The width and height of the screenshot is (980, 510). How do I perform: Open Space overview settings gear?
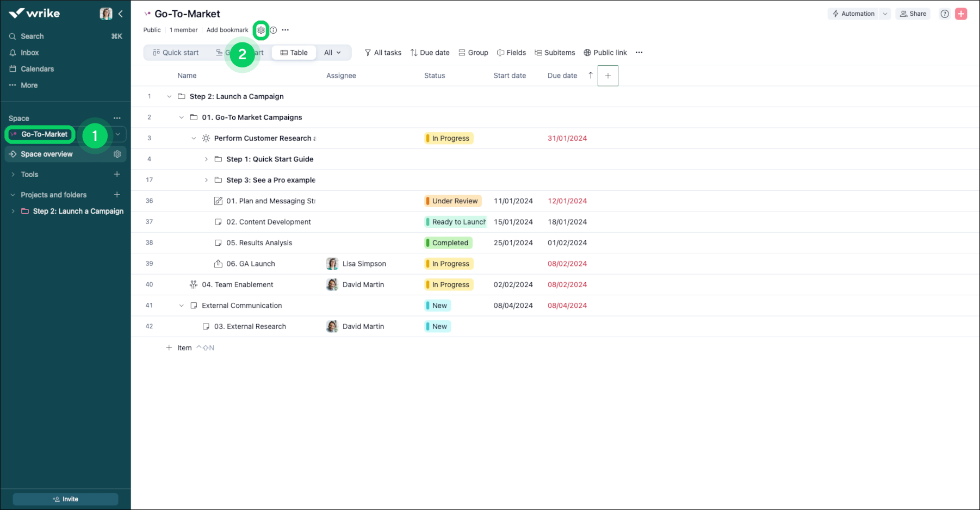(x=117, y=154)
